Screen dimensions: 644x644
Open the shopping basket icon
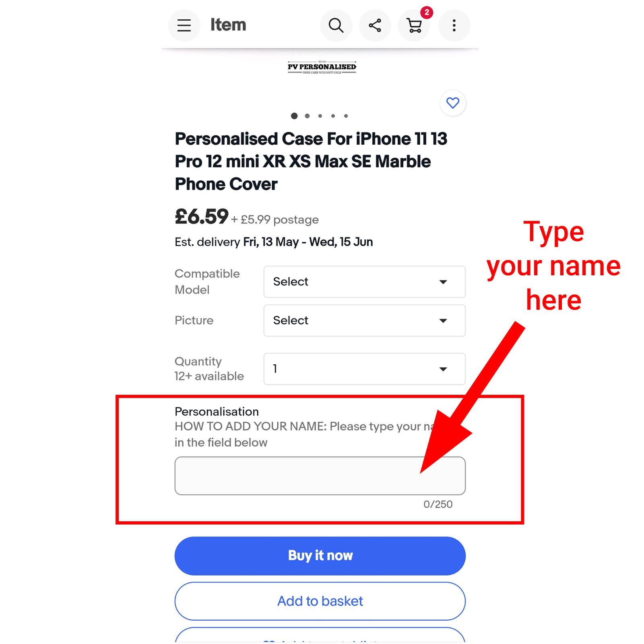[x=414, y=26]
